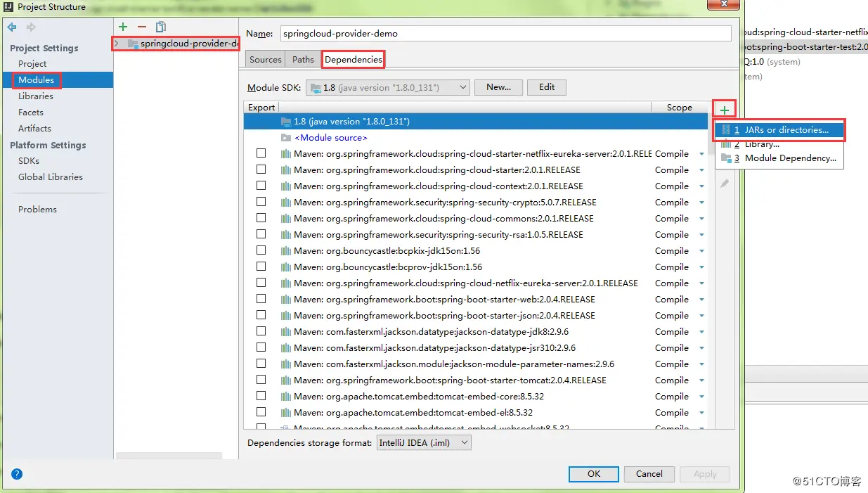Open scope dropdown for spring-security-crypto row
This screenshot has width=868, height=493.
[701, 203]
